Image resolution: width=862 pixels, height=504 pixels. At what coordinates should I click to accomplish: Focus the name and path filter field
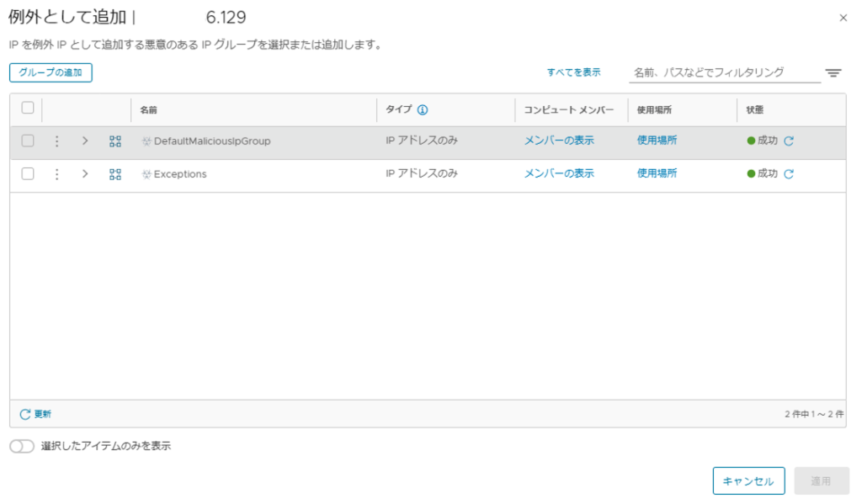pos(725,72)
